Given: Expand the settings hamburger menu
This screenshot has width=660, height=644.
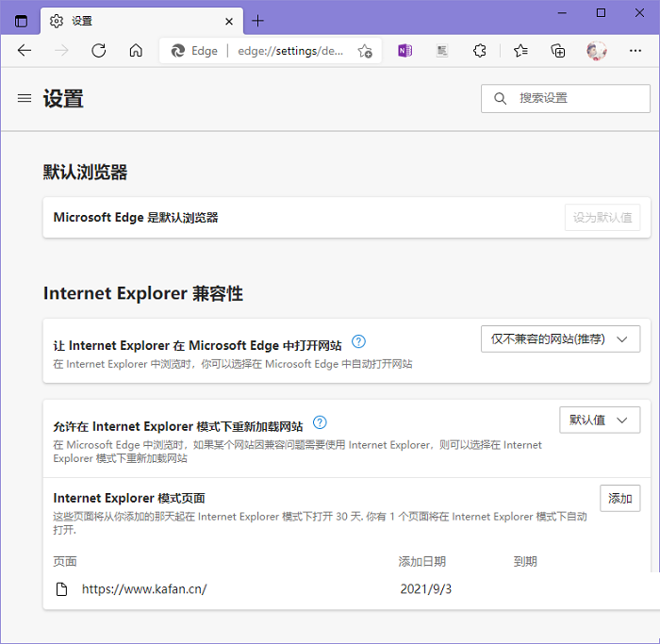Looking at the screenshot, I should click(x=25, y=98).
